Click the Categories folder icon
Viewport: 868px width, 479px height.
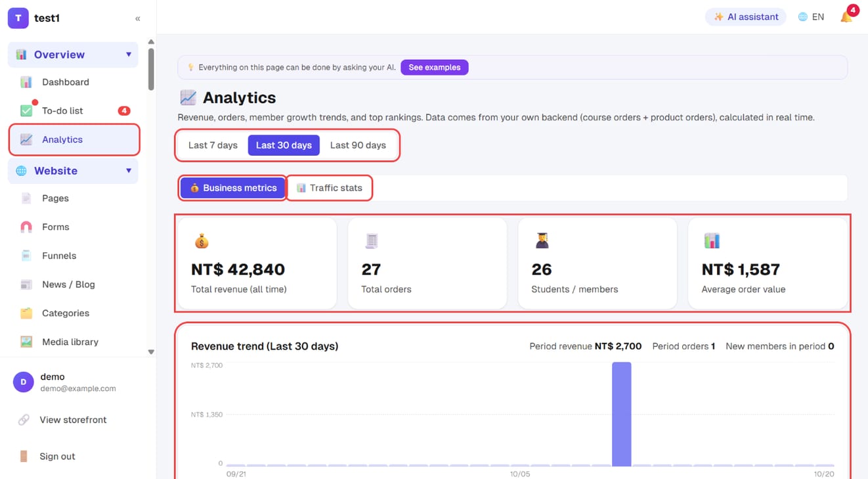tap(26, 313)
